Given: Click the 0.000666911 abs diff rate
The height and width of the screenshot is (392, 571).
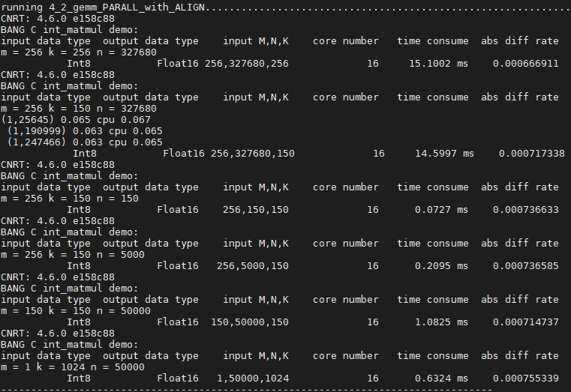Looking at the screenshot, I should pyautogui.click(x=525, y=64).
